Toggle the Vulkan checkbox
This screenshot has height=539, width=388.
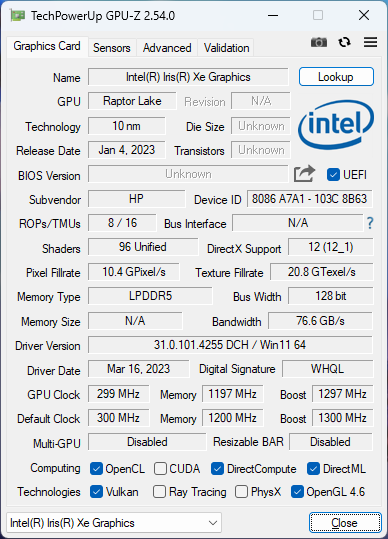tap(96, 492)
